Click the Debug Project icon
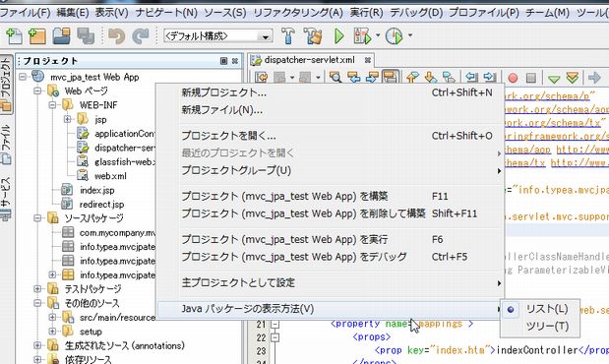Screen dimensions: 609x364 pos(362,36)
